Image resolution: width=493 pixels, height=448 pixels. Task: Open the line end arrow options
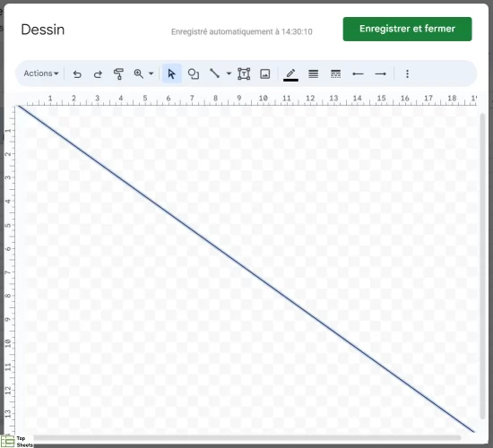pyautogui.click(x=380, y=73)
